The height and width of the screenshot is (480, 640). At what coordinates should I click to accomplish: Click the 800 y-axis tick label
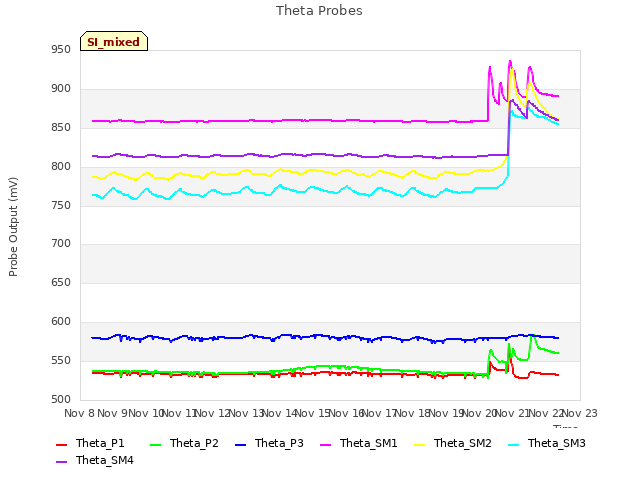coord(61,167)
